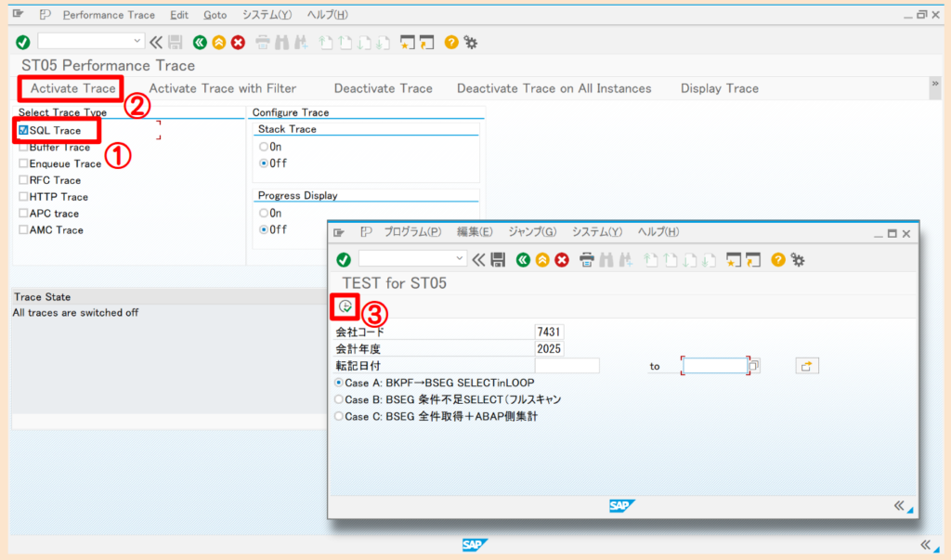Click the Back arrow icon
The image size is (951, 560).
pos(201,42)
